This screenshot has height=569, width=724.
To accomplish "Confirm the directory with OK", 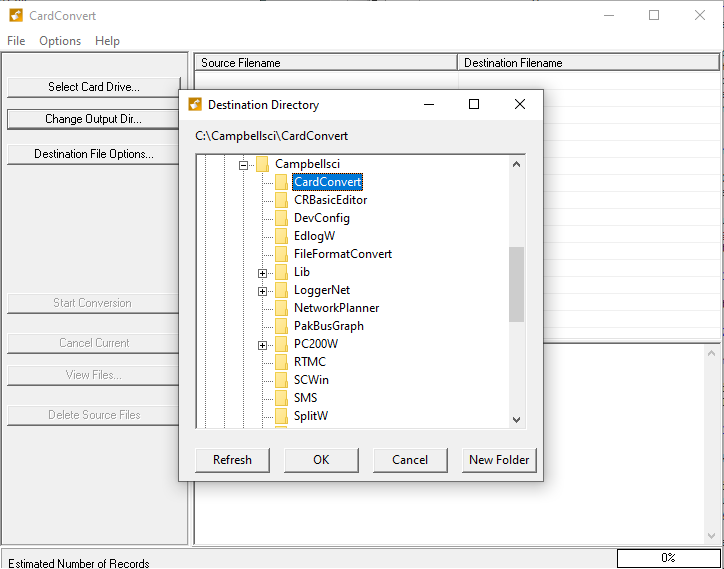I will [321, 460].
